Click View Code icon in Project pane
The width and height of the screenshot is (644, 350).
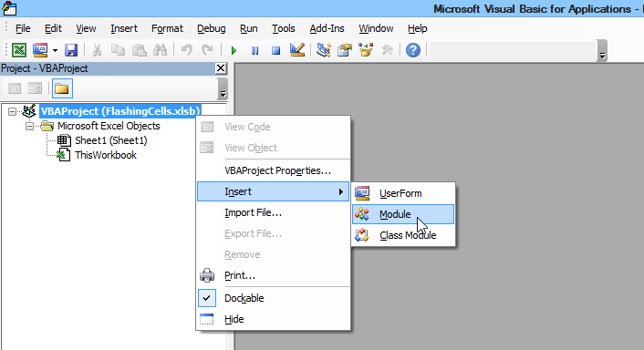click(x=15, y=88)
